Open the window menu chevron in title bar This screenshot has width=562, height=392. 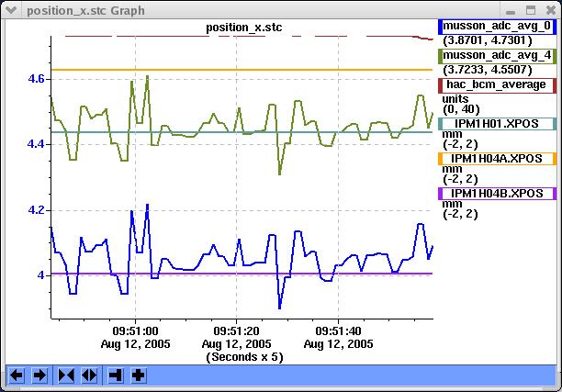[x=11, y=10]
